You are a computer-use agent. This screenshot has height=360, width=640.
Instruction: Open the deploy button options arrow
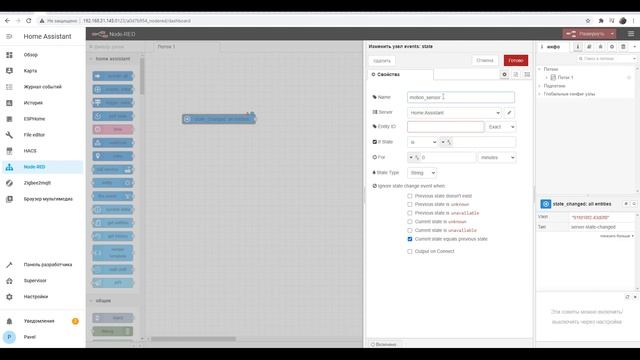tap(612, 34)
